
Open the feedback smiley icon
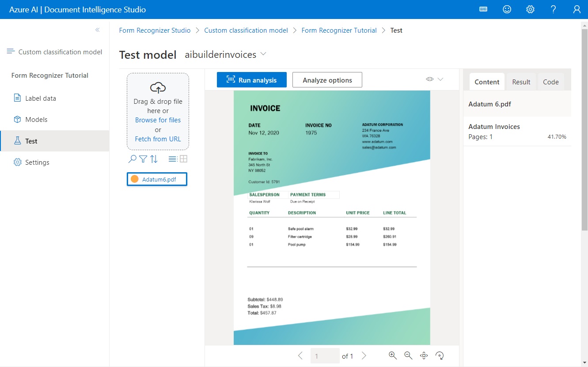coord(507,9)
